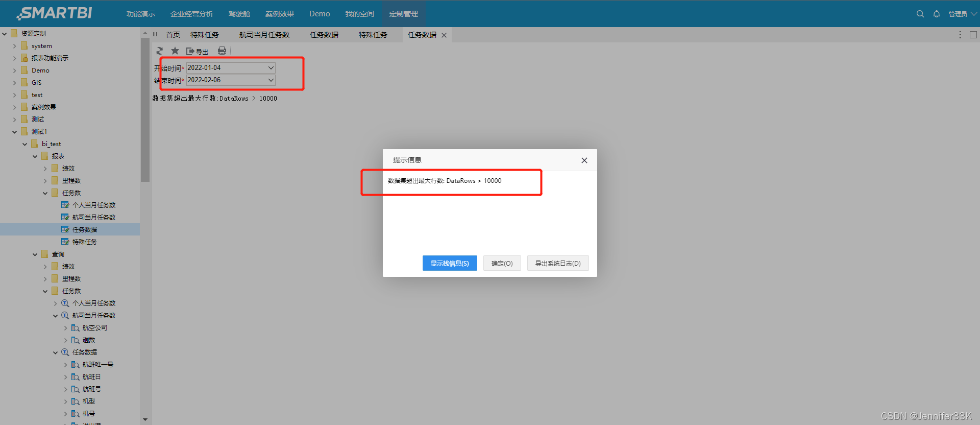This screenshot has height=425, width=980.
Task: Open the Demo menu in top bar
Action: [x=320, y=14]
